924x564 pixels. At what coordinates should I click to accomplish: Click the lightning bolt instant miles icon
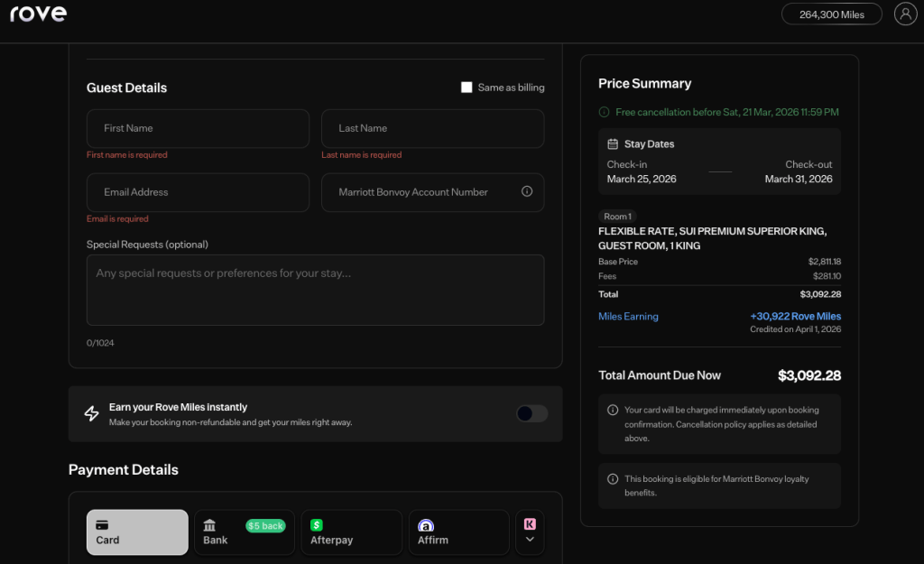pyautogui.click(x=91, y=413)
